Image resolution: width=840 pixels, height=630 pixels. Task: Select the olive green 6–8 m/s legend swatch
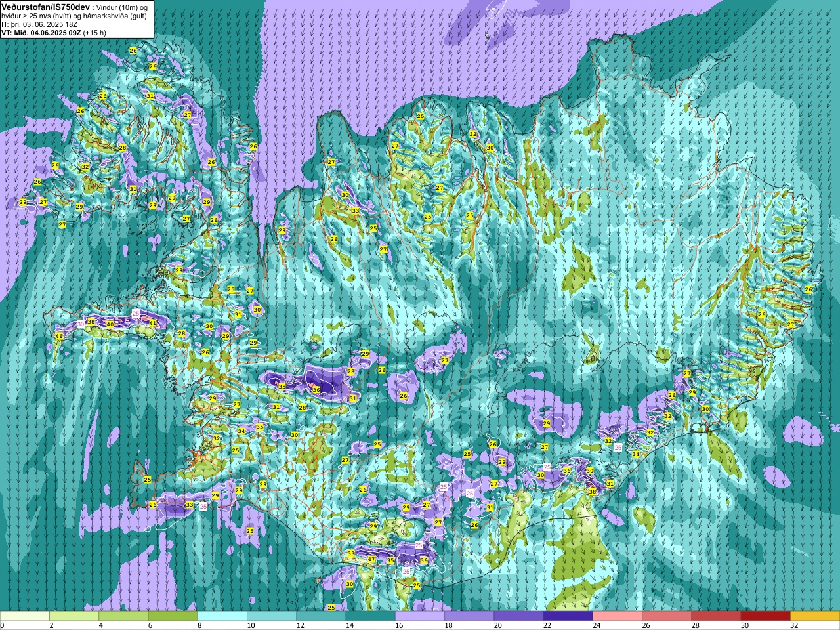pyautogui.click(x=173, y=616)
